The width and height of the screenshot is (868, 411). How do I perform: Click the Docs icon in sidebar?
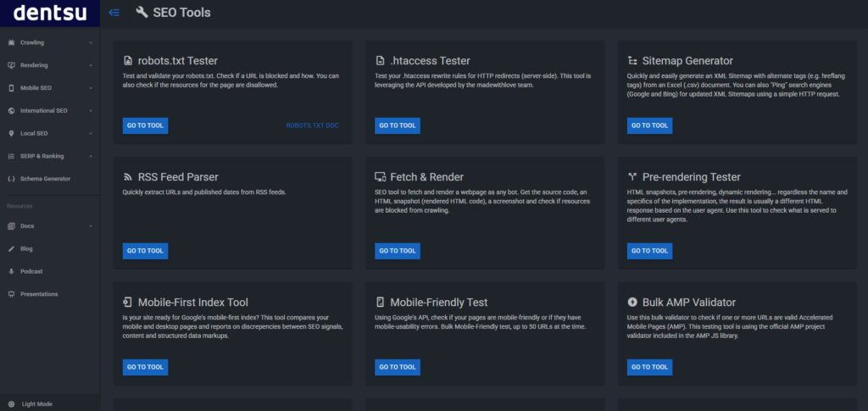[x=12, y=225]
